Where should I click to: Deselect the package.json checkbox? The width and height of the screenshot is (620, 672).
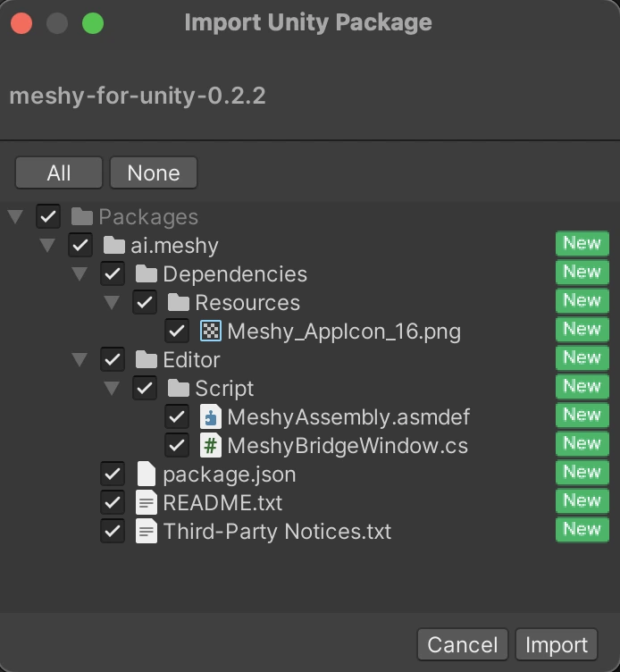113,475
